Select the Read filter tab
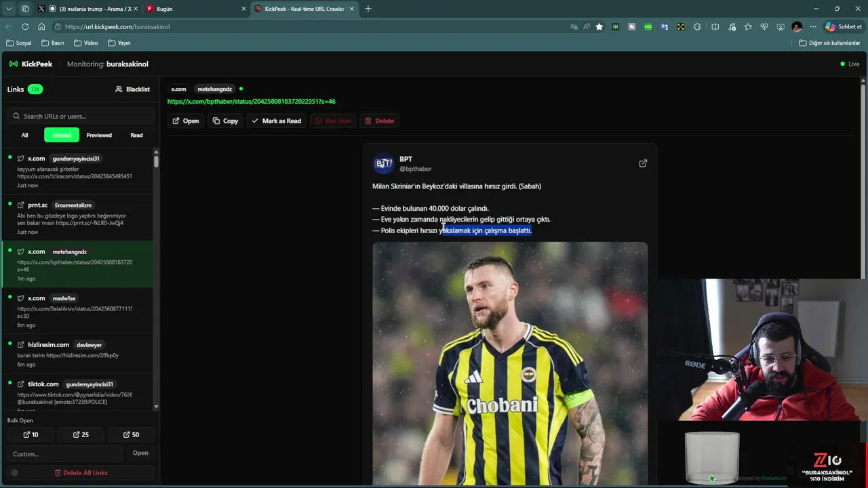 coord(136,135)
